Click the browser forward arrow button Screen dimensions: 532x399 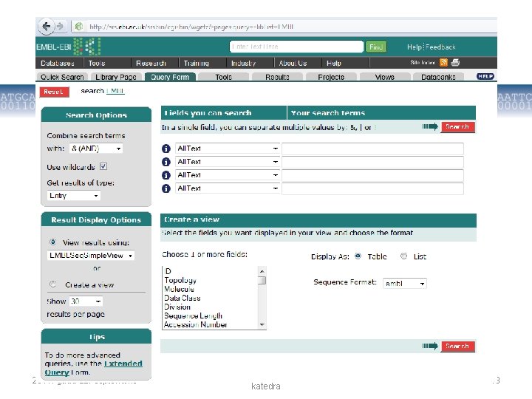[x=60, y=26]
